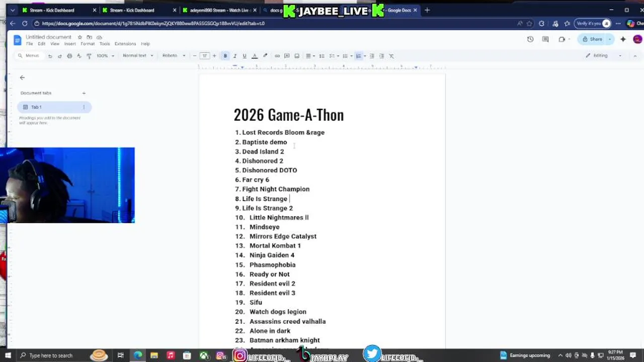Toggle the numbered list button
Image resolution: width=644 pixels, height=362 pixels.
[359, 56]
